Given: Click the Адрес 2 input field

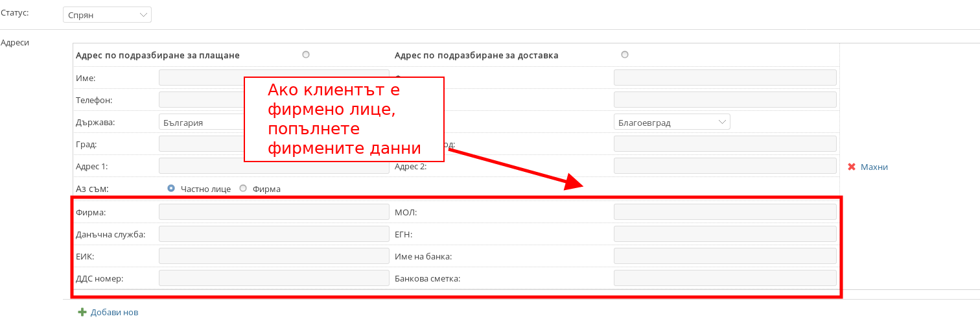Looking at the screenshot, I should click(725, 166).
